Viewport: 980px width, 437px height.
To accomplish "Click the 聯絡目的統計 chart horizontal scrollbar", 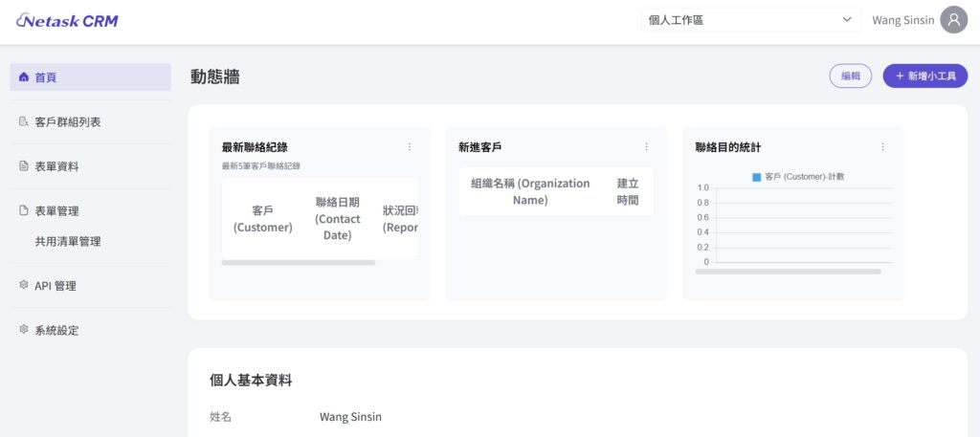I will (788, 272).
